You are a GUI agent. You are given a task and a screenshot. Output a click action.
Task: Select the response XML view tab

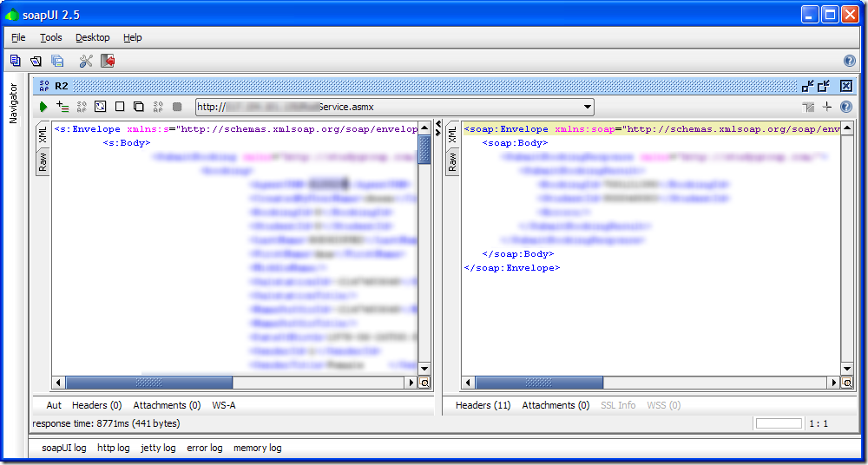point(452,134)
